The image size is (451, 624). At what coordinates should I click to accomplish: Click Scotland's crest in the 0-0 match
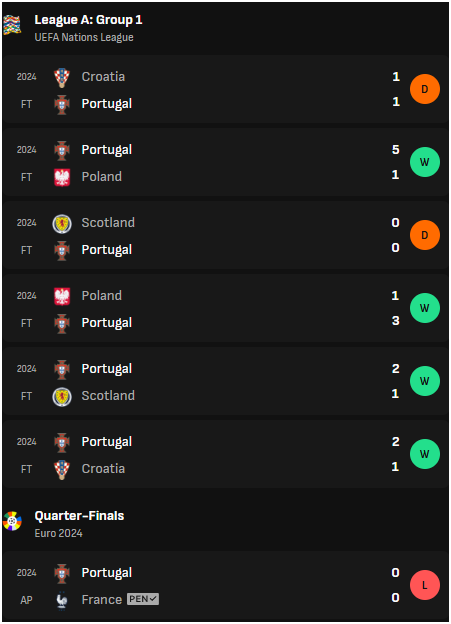click(x=62, y=224)
